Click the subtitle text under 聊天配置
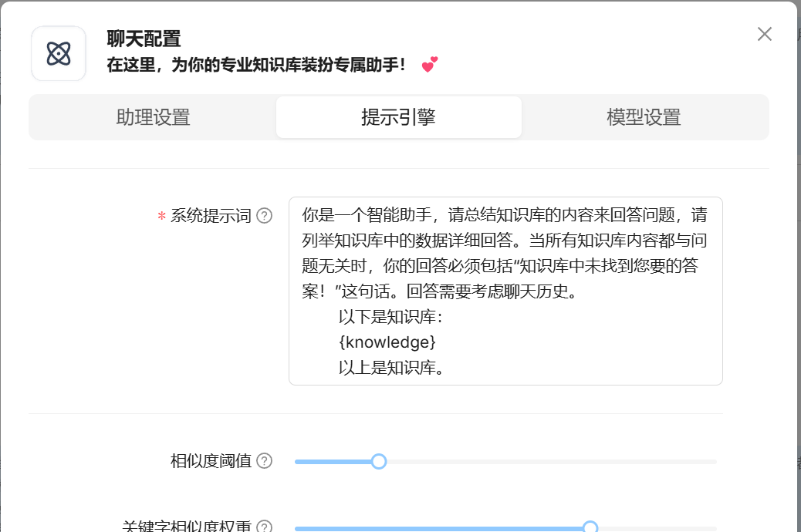 pos(256,65)
